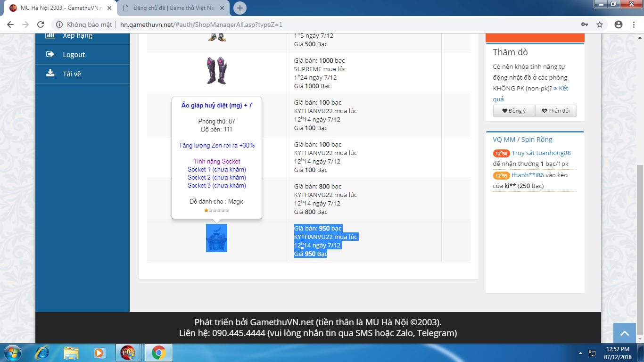644x362 pixels.
Task: Open the Logout sidebar menu item
Action: [83, 55]
